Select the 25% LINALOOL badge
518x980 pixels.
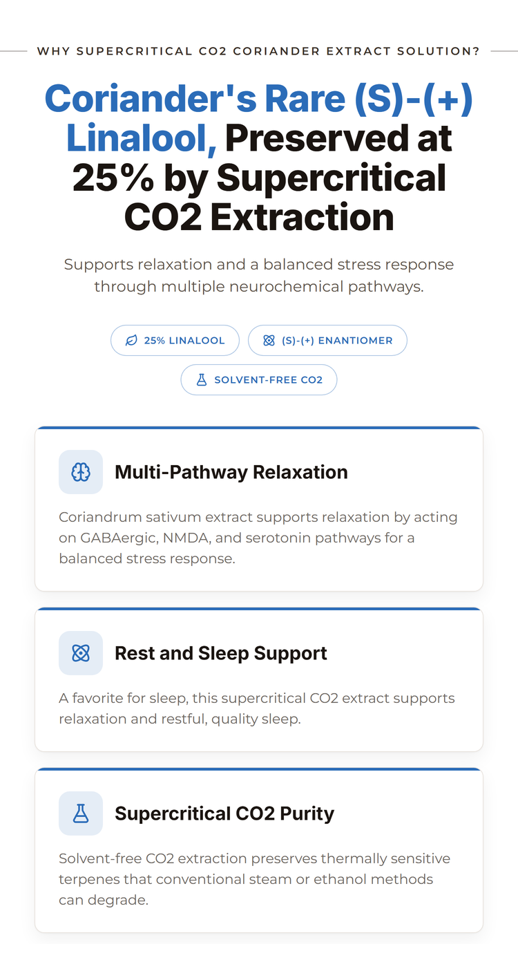175,341
